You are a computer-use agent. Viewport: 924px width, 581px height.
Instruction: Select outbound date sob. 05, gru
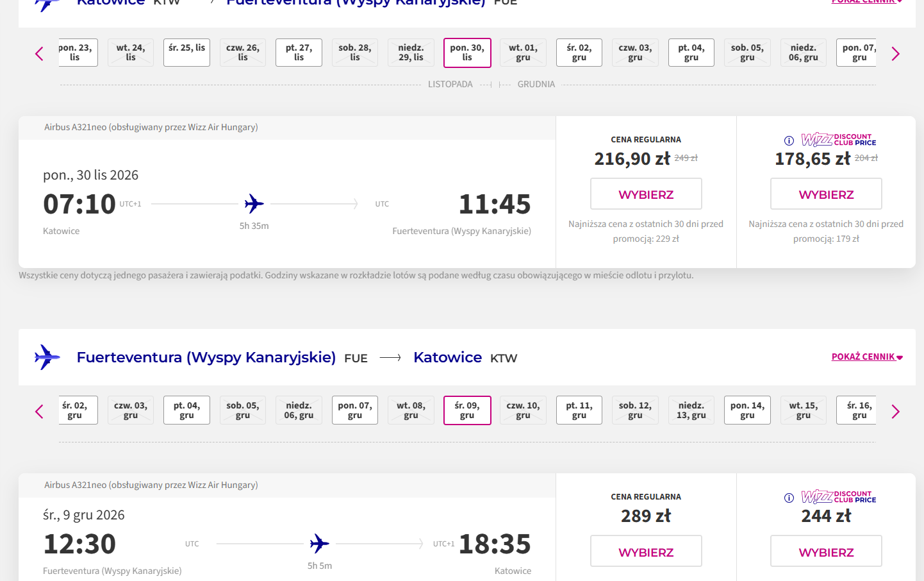pyautogui.click(x=747, y=53)
